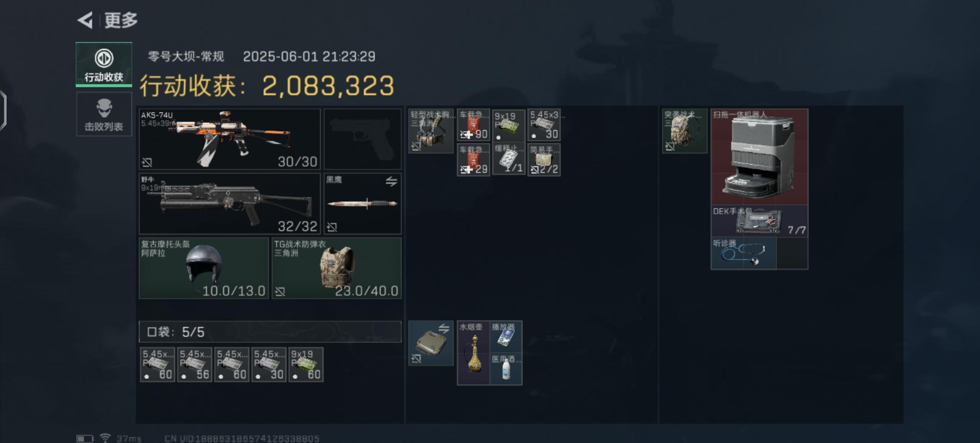Select the 行动收获 tab
This screenshot has width=980, height=443.
104,64
